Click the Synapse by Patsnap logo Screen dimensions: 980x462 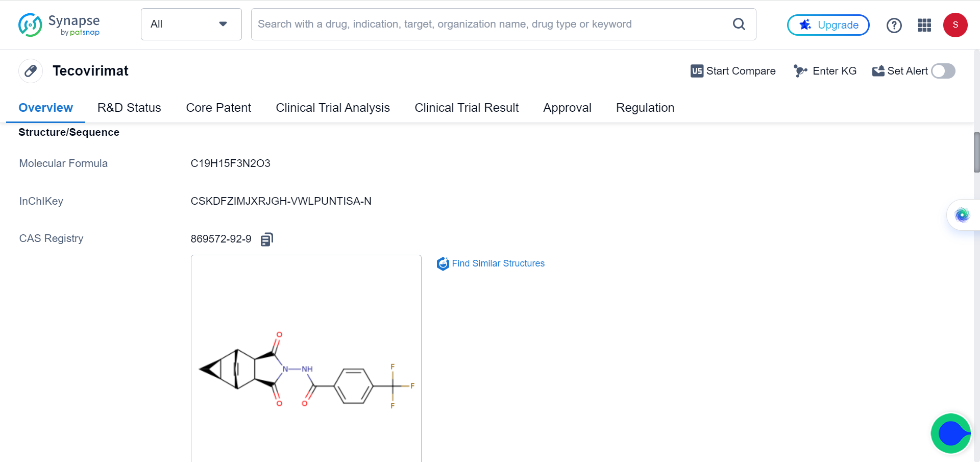pyautogui.click(x=59, y=25)
